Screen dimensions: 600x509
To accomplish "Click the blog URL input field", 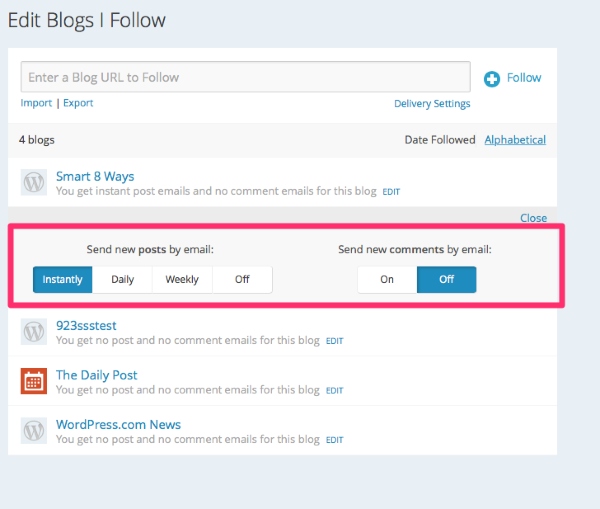I will click(245, 77).
